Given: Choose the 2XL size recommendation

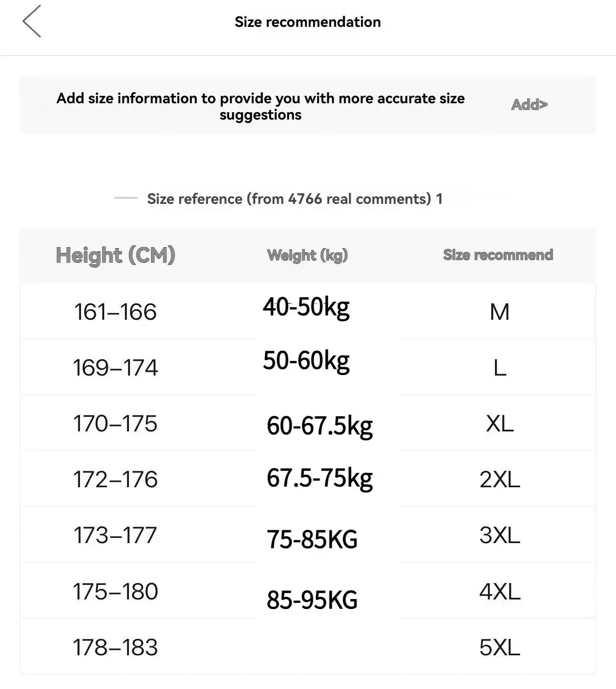Looking at the screenshot, I should (x=499, y=479).
